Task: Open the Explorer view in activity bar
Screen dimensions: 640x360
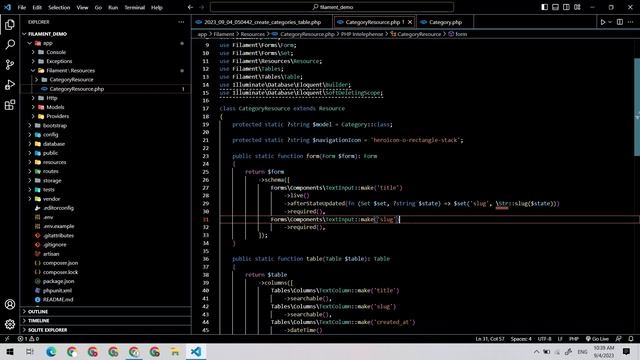Action: point(10,24)
